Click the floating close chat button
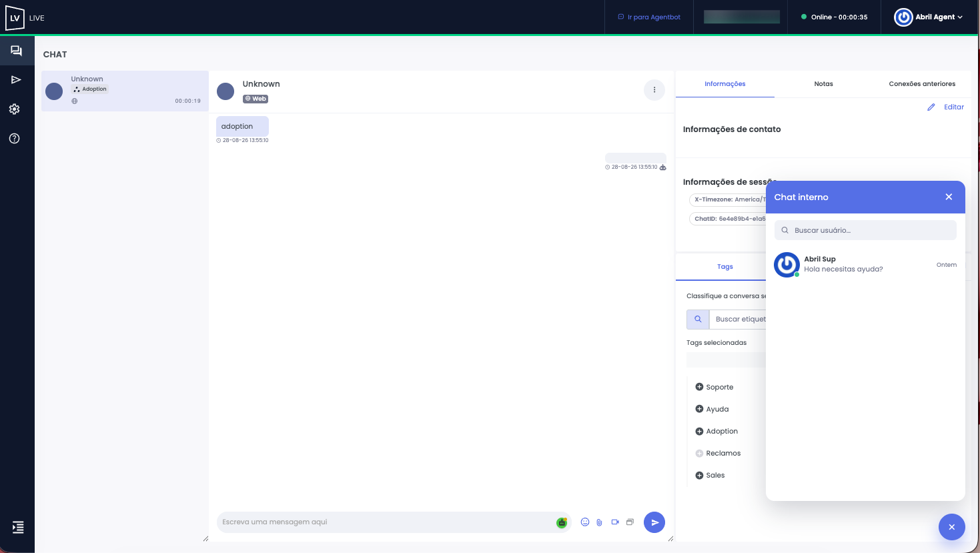 coord(952,527)
